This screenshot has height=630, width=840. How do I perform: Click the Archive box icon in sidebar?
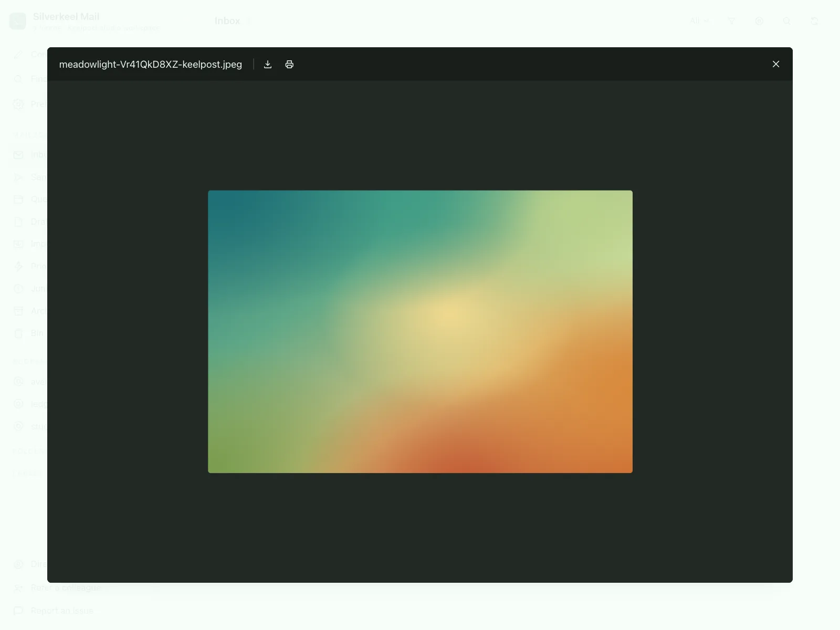click(x=18, y=311)
